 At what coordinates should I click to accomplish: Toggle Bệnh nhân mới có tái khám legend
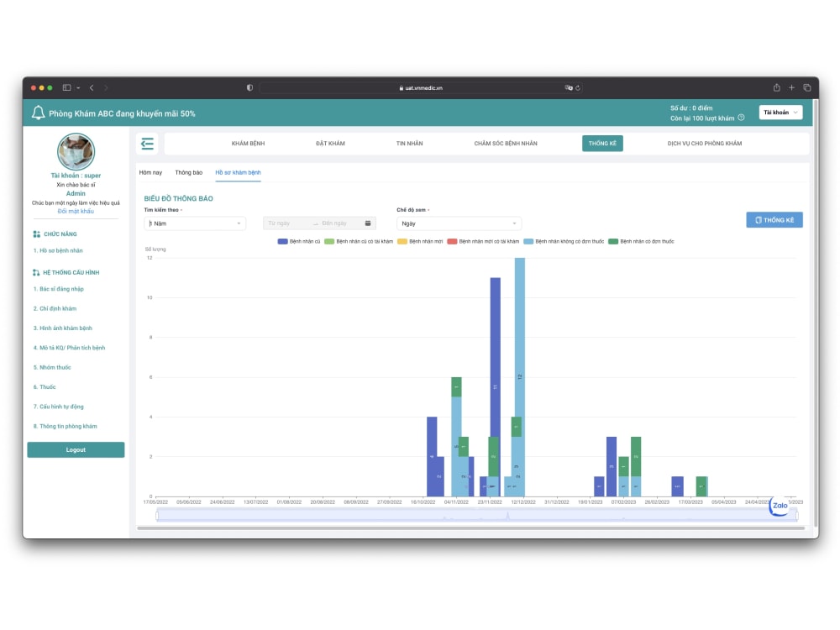(x=483, y=242)
